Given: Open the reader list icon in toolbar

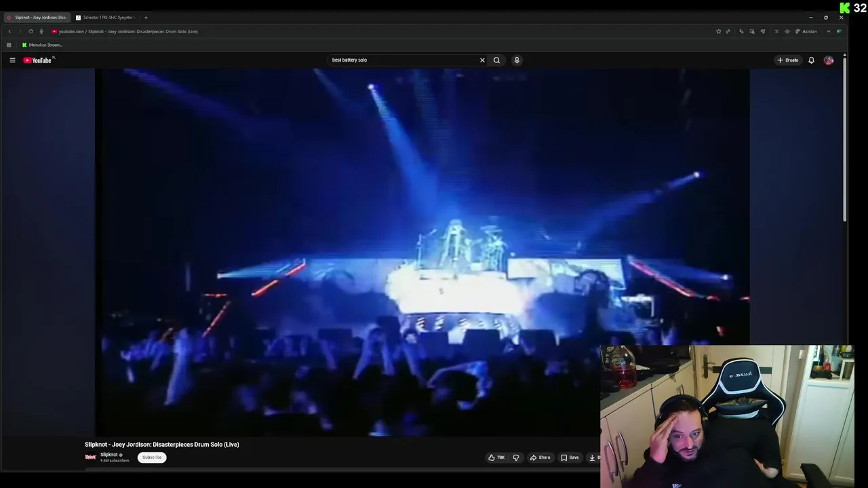Looking at the screenshot, I should (x=776, y=31).
